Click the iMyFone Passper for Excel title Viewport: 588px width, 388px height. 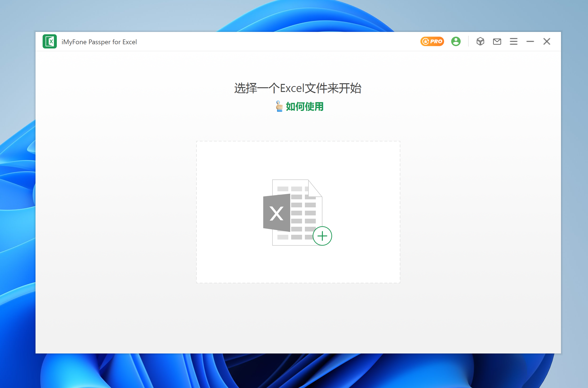[99, 42]
